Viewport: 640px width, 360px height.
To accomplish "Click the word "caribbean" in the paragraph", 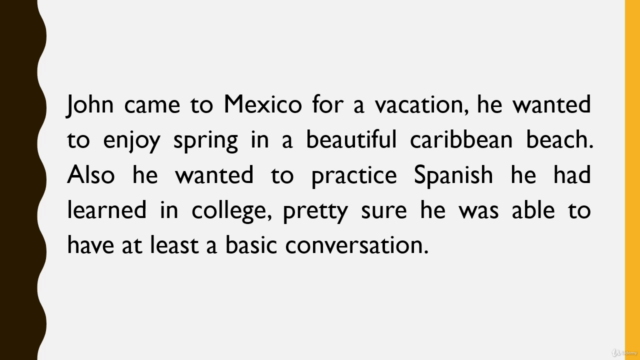I will pos(461,139).
